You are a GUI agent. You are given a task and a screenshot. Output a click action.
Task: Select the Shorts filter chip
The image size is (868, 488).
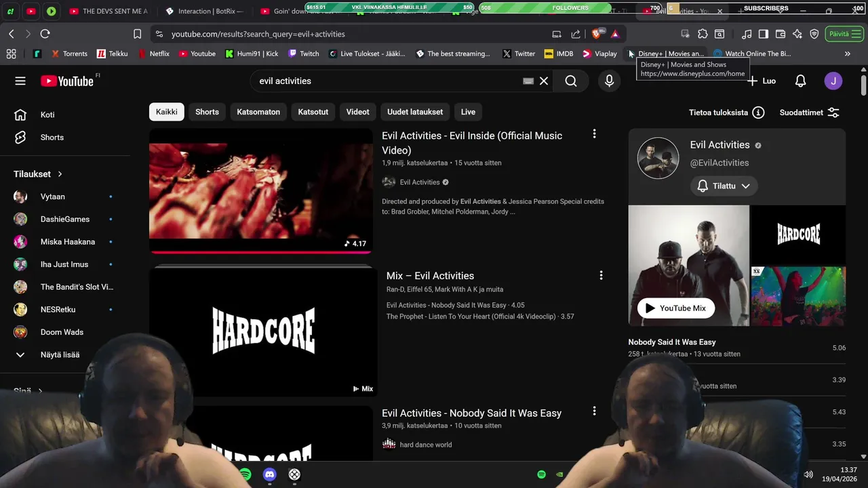[x=207, y=112]
